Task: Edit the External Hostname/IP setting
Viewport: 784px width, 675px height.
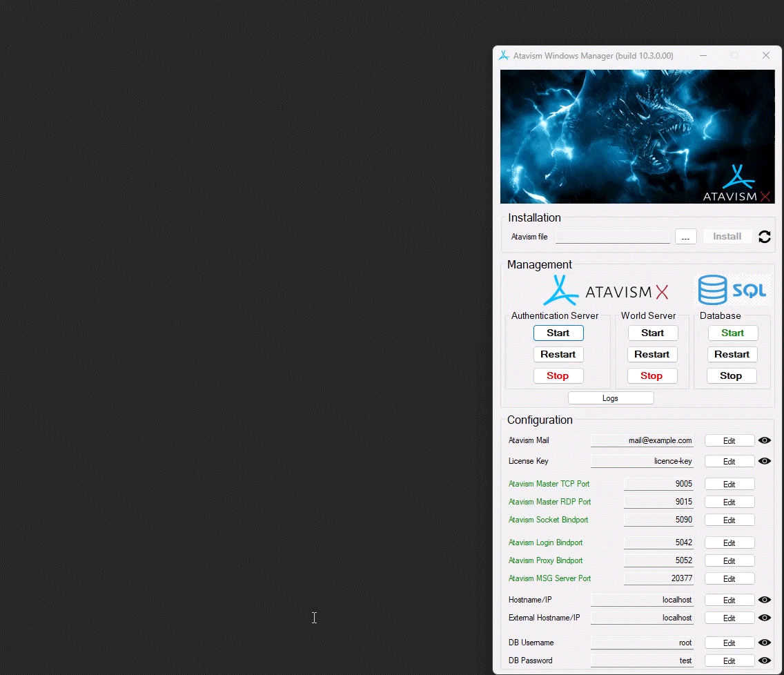Action: click(729, 618)
